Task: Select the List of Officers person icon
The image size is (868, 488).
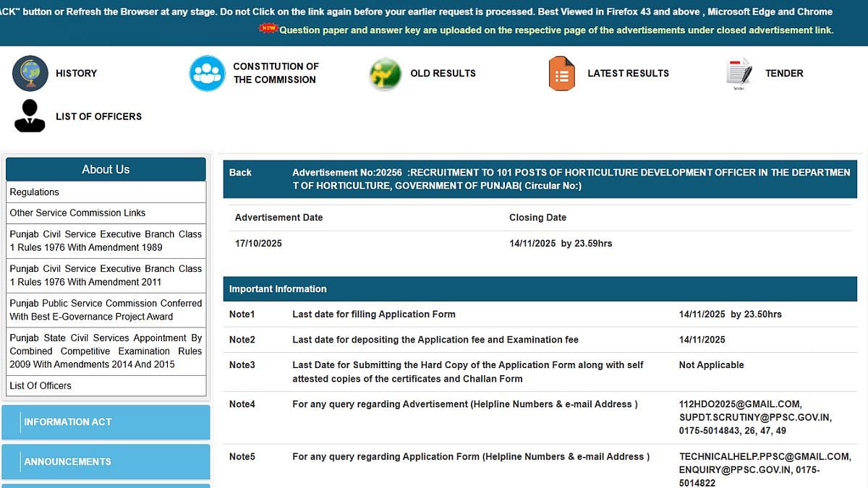Action: (x=30, y=116)
